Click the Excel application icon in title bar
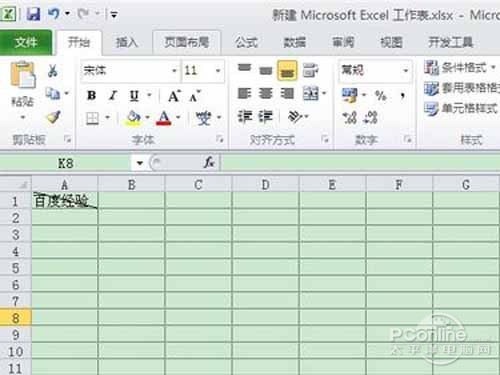 8,14
